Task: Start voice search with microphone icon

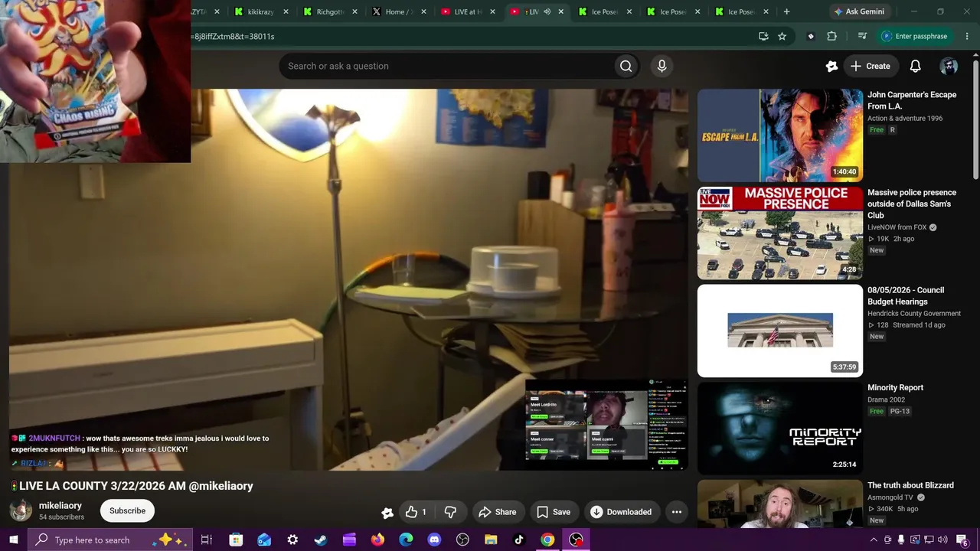Action: click(661, 66)
